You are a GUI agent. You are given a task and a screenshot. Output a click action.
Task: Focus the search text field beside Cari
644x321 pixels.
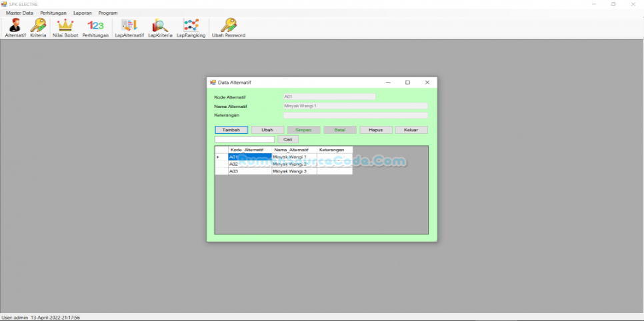click(245, 140)
